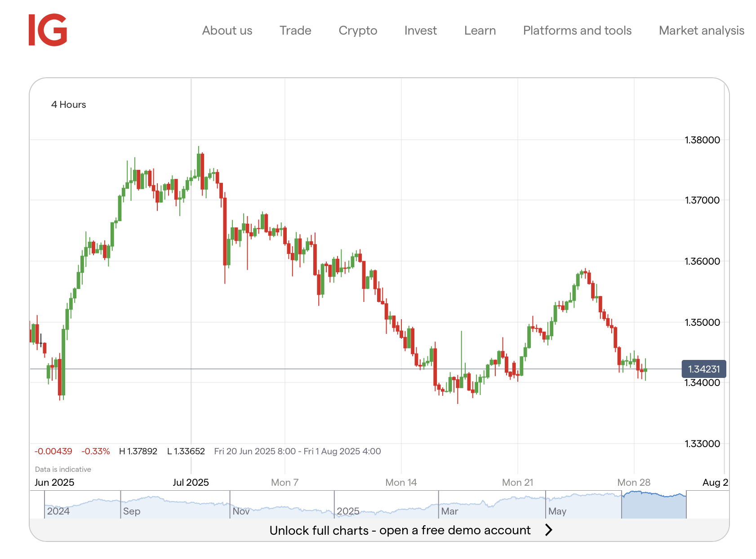Click the Fri 20 Jun – Fri 1 Aug date range text
The image size is (756, 559).
click(x=298, y=452)
